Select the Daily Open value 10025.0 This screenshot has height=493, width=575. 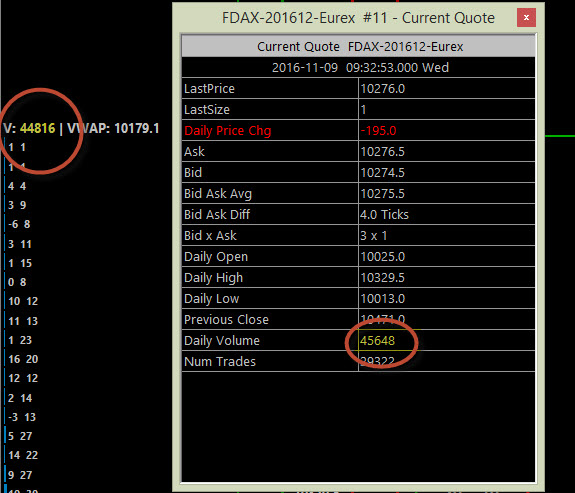tap(382, 256)
